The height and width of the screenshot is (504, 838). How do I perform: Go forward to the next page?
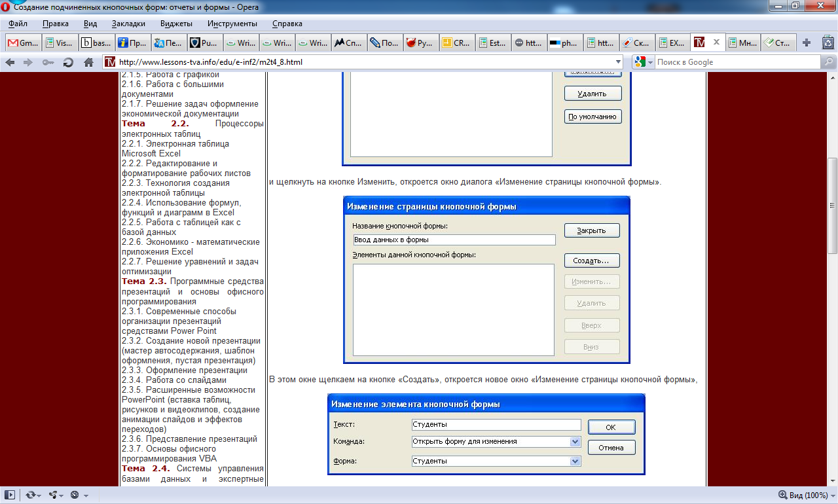pyautogui.click(x=28, y=62)
